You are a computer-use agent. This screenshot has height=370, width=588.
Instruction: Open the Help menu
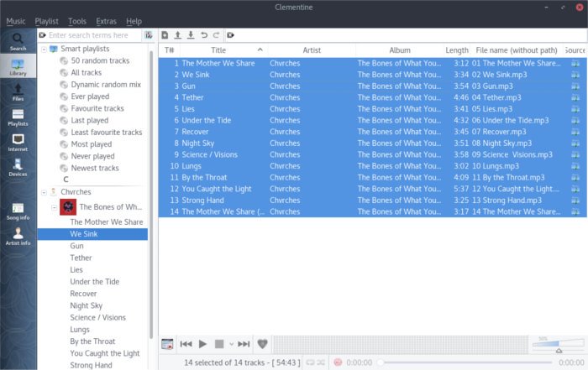click(x=134, y=21)
